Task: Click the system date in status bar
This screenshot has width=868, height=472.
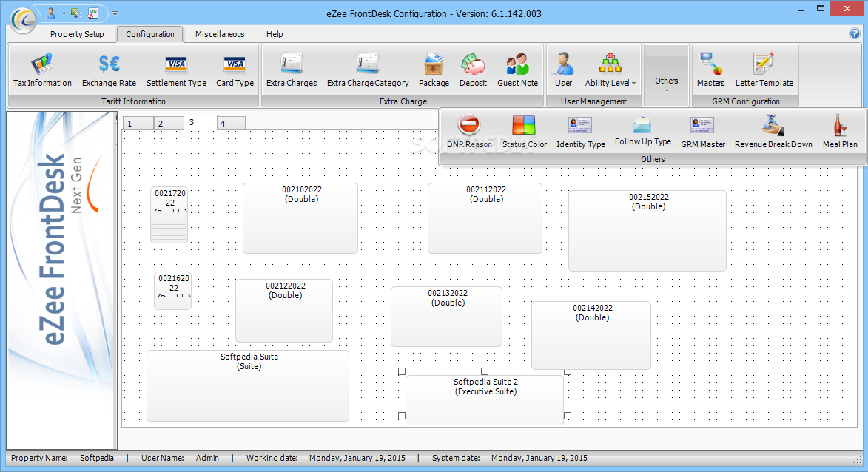Action: (539, 458)
